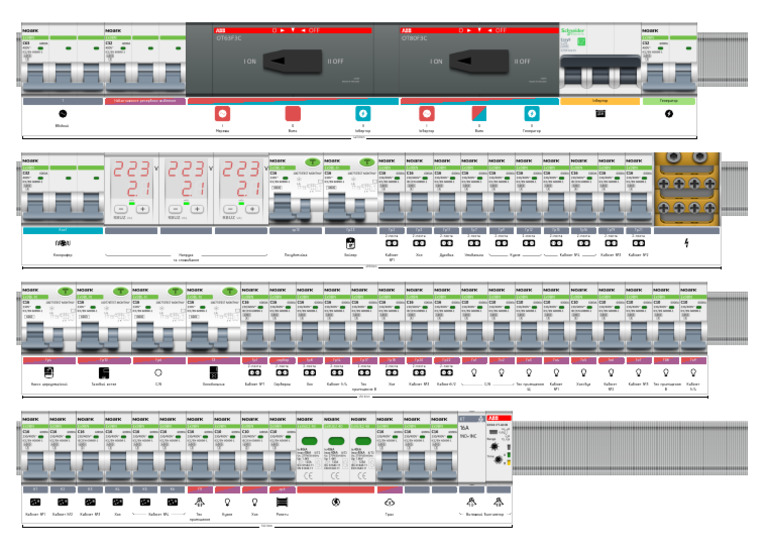Turn the lower dial on the ABB time relay
This screenshot has height=550, width=768.
(498, 460)
